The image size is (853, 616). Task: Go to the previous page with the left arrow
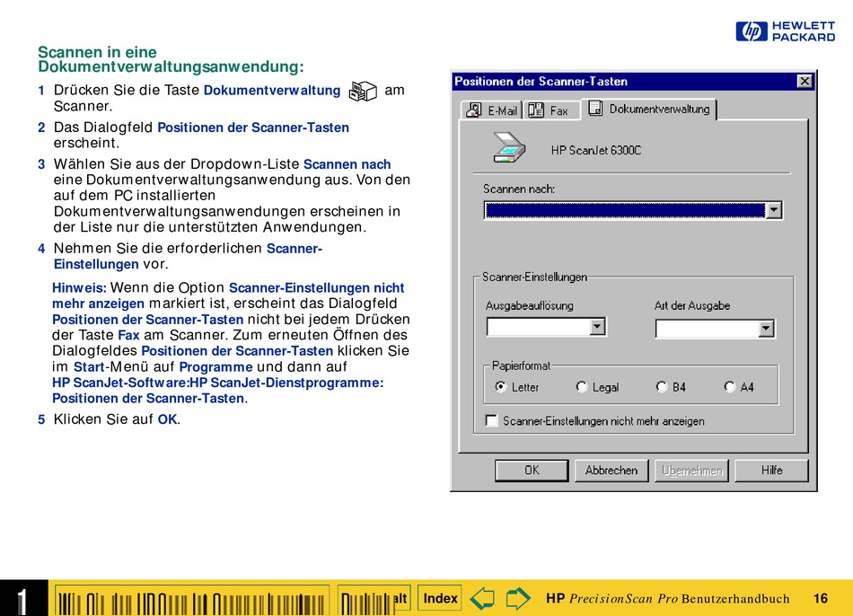(482, 598)
